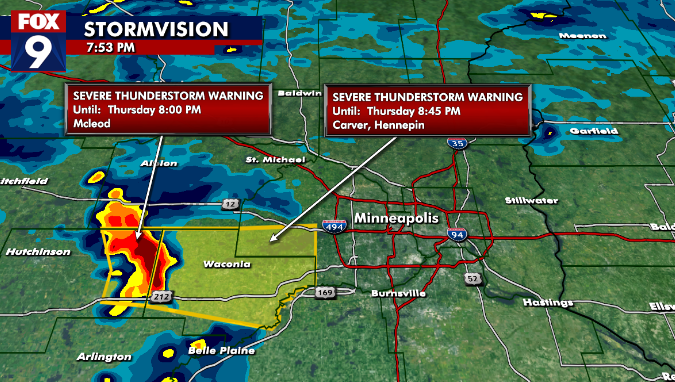Click the Interstate 94 shield
The height and width of the screenshot is (382, 675).
pyautogui.click(x=457, y=235)
